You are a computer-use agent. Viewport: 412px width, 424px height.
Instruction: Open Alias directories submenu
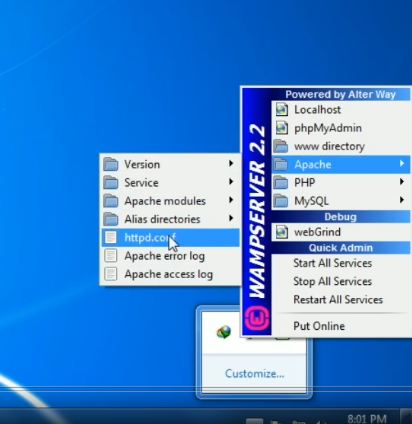point(170,219)
